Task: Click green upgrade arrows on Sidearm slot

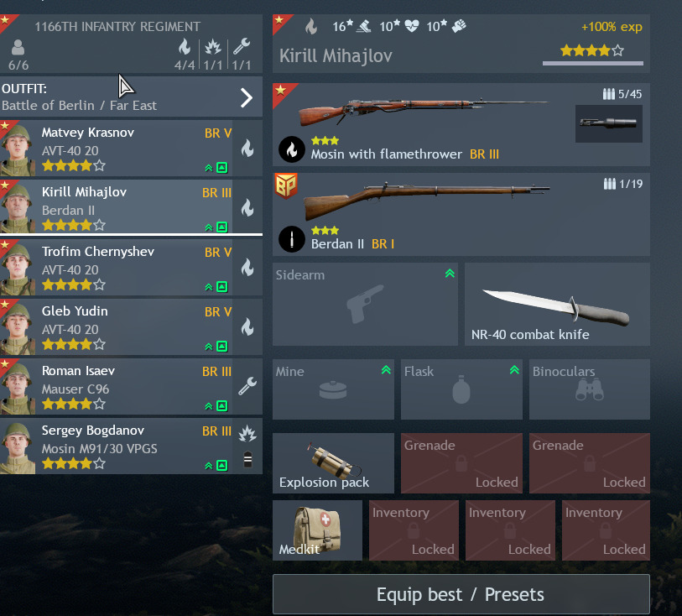Action: 450,274
